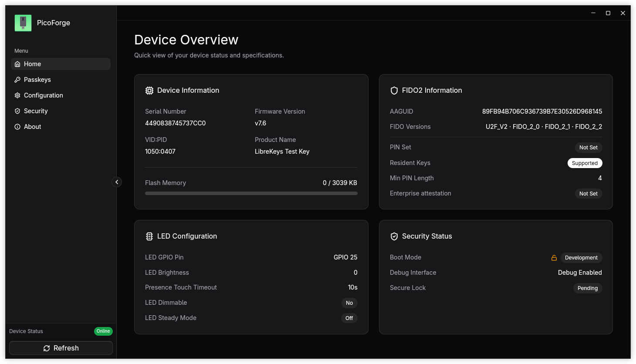Viewport: 636px width, 364px height.
Task: Click the Security Status shield-check icon
Action: [x=394, y=236]
